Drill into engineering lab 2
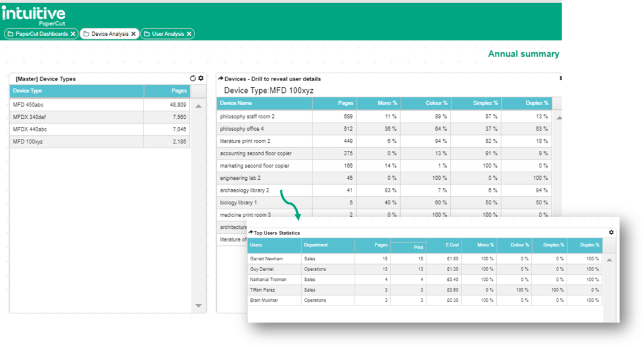 (384, 179)
